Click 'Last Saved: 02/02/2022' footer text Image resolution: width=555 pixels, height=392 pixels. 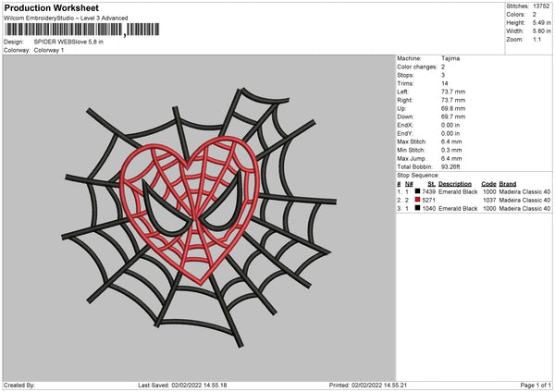coord(182,386)
